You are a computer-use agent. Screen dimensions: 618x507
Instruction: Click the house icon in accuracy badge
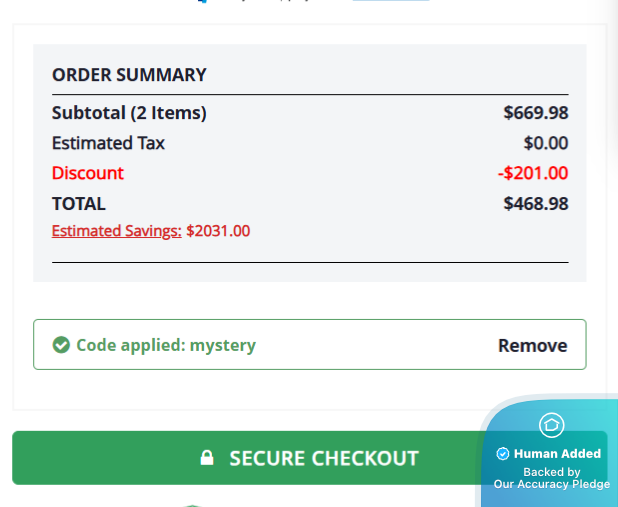[x=551, y=425]
